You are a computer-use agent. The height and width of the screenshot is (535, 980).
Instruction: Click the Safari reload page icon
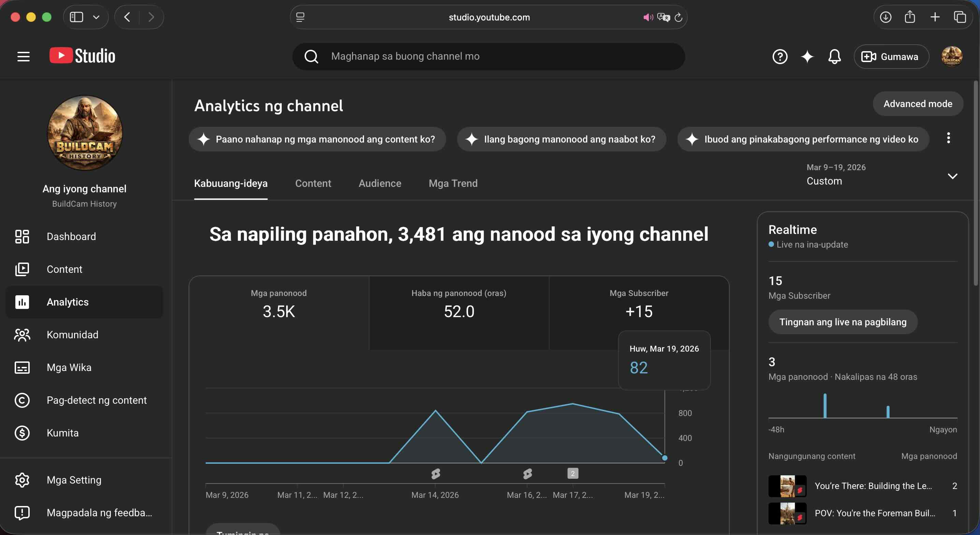click(678, 17)
